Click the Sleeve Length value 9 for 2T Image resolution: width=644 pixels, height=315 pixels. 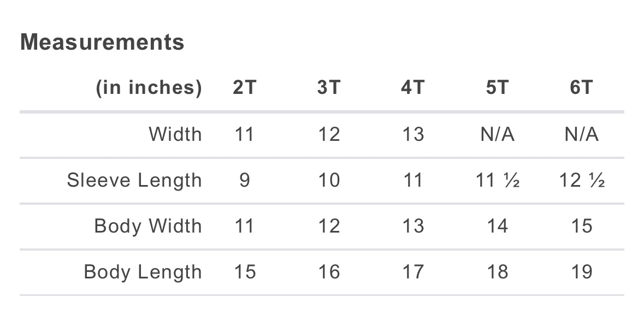244,180
